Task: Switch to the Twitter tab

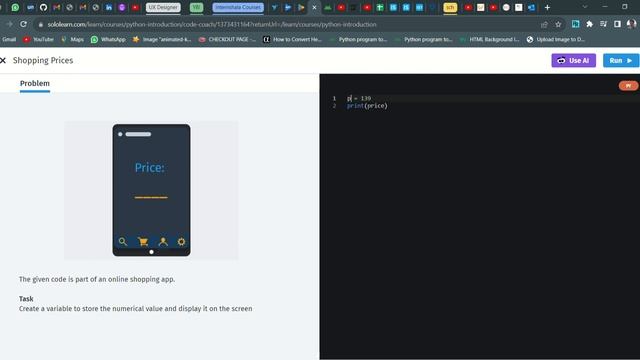Action: click(x=274, y=7)
